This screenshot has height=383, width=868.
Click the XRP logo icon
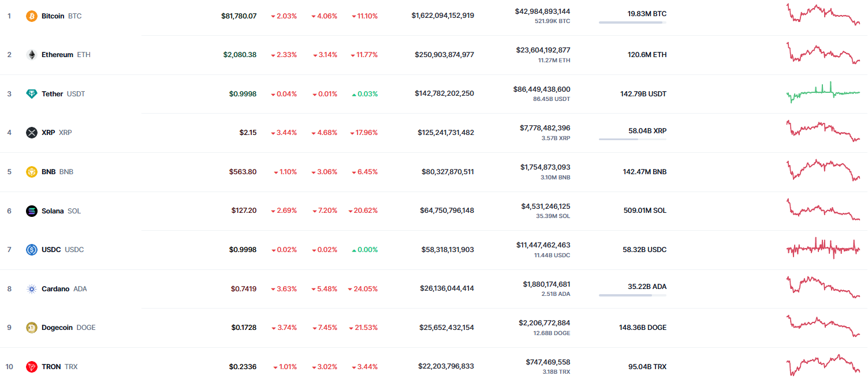(32, 133)
